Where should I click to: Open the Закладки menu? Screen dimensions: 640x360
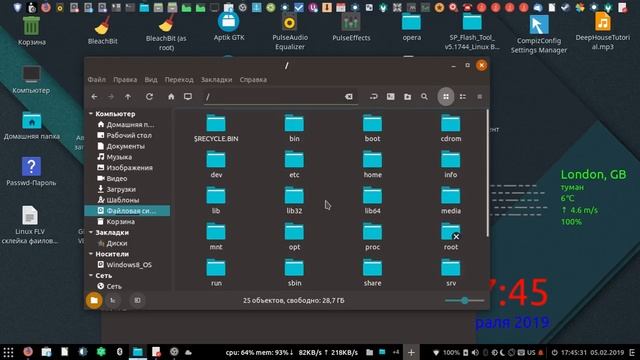pos(216,80)
